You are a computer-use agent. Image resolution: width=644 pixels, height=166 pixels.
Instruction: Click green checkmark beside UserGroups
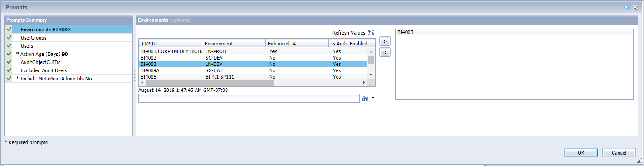click(9, 37)
